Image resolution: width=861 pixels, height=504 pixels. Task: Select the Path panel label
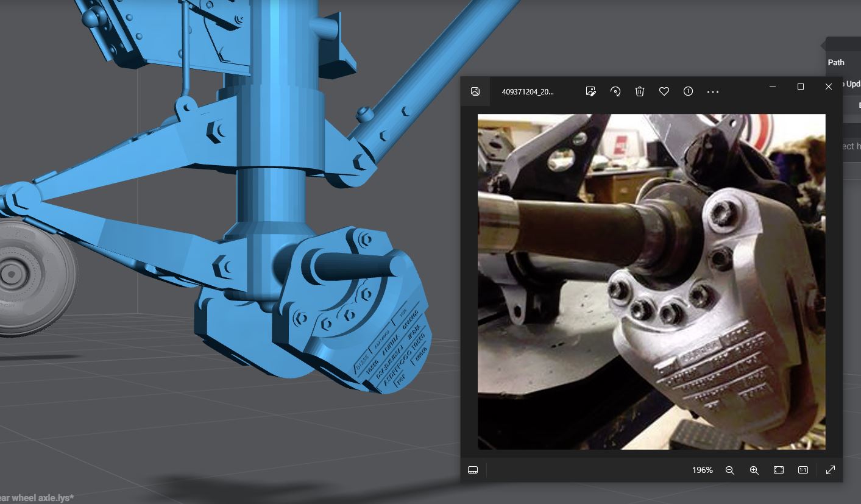tap(836, 62)
